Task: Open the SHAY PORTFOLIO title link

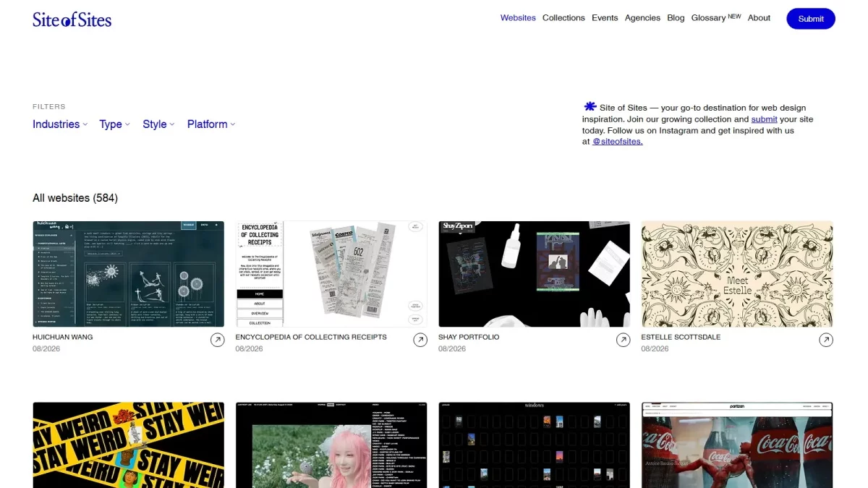Action: pyautogui.click(x=469, y=337)
